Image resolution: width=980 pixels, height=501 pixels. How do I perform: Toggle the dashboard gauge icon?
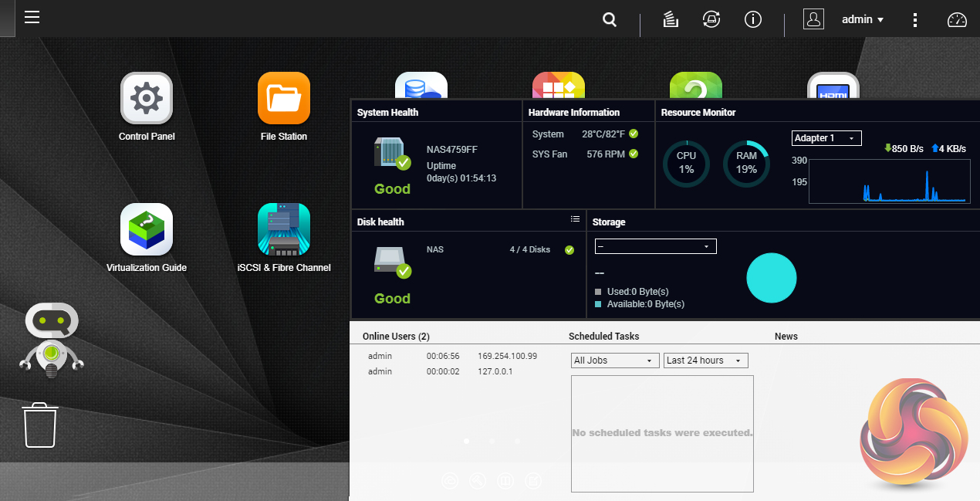pyautogui.click(x=957, y=20)
